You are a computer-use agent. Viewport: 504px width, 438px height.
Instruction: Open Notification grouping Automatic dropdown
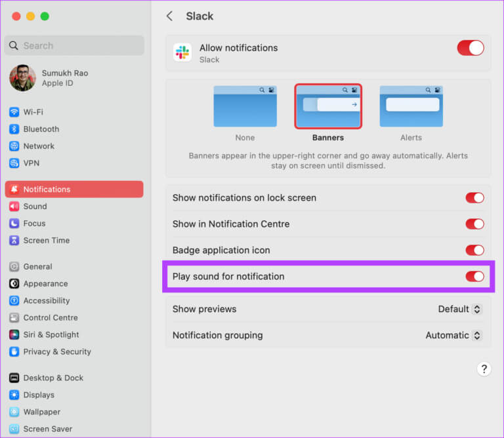pyautogui.click(x=453, y=336)
